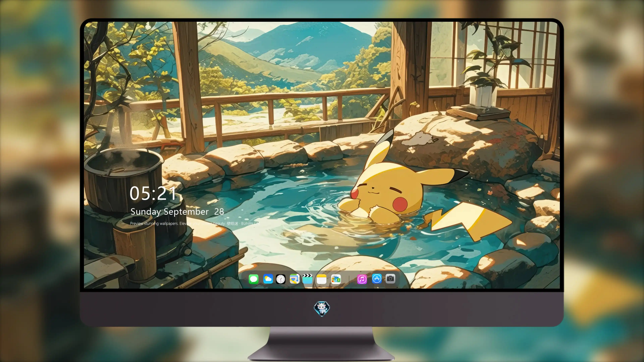Launch the Videos clapperboard app in the dock
644x362 pixels.
308,279
